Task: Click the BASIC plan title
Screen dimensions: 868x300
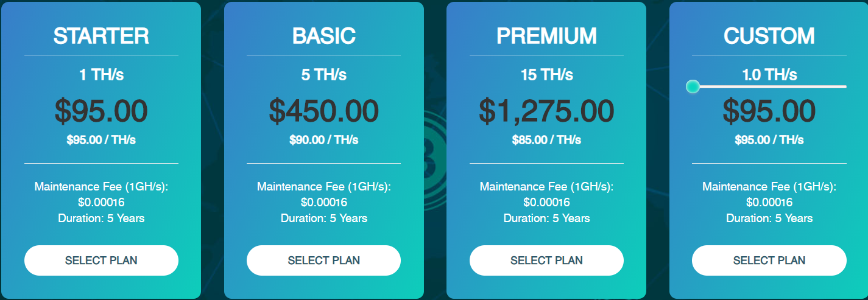Action: 323,36
